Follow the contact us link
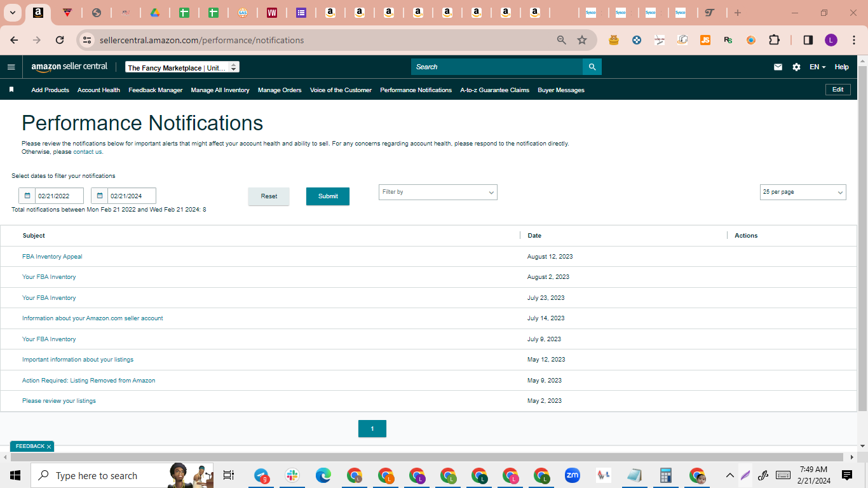 (88, 152)
